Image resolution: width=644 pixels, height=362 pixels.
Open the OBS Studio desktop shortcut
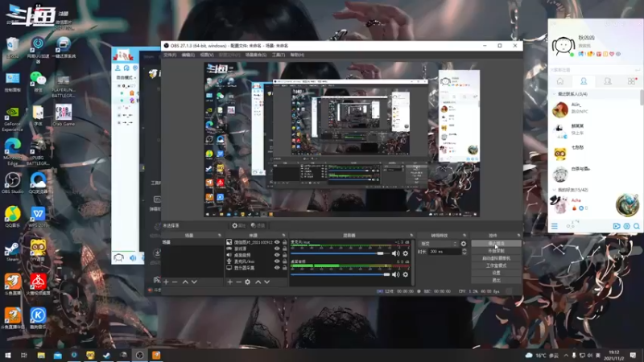click(12, 183)
